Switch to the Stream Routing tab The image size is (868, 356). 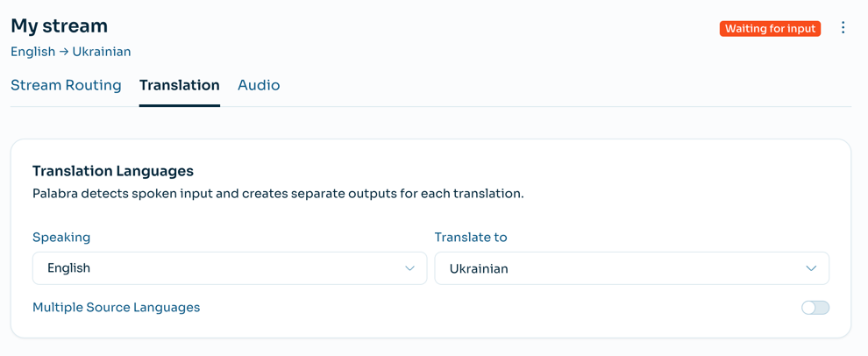(x=66, y=85)
